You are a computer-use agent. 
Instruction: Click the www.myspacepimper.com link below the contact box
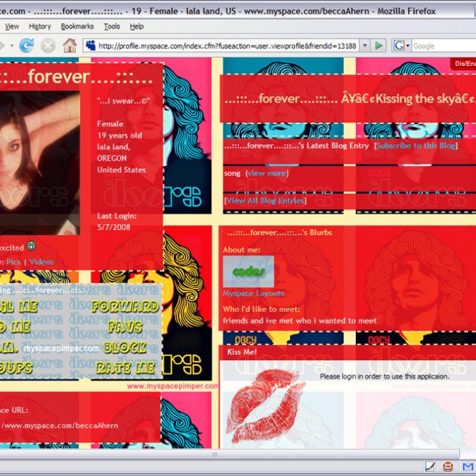173,386
